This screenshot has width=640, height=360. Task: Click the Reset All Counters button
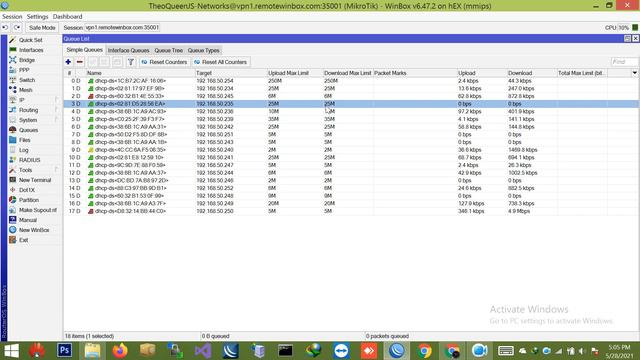[221, 62]
